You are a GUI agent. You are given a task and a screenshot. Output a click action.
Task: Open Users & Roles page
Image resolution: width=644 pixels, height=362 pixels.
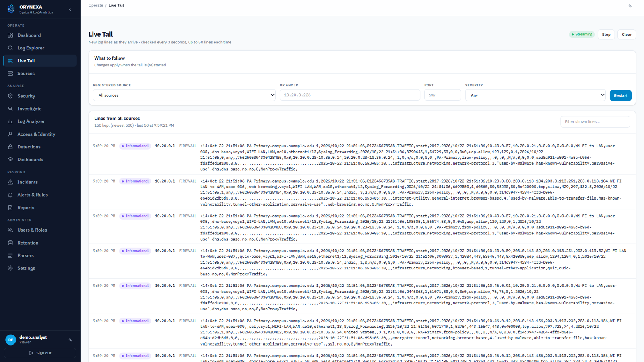[40, 230]
